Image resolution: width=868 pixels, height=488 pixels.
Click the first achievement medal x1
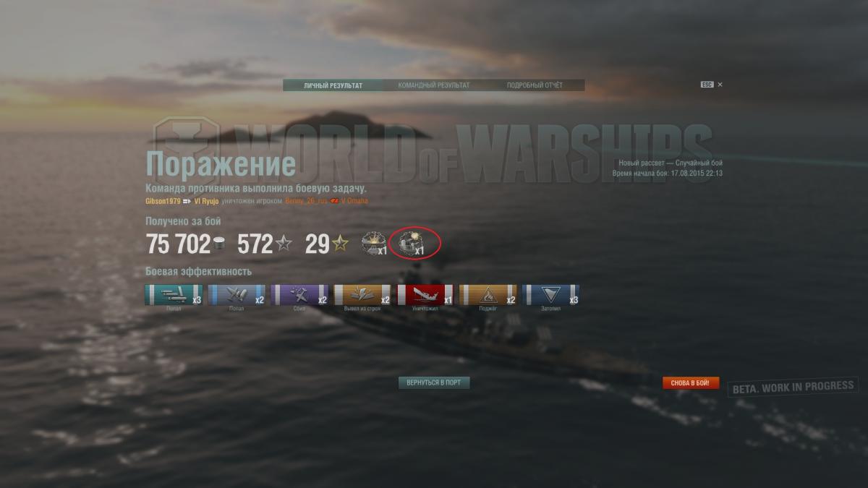coord(374,244)
